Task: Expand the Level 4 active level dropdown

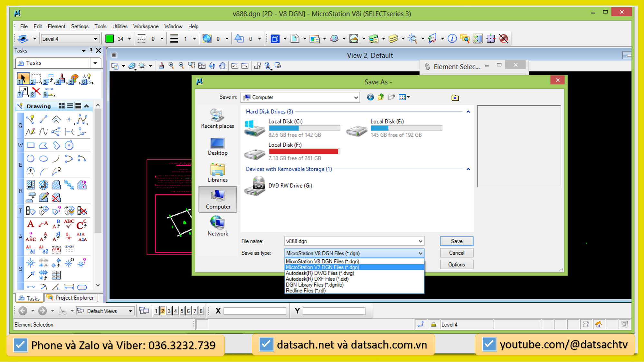Action: pos(95,39)
